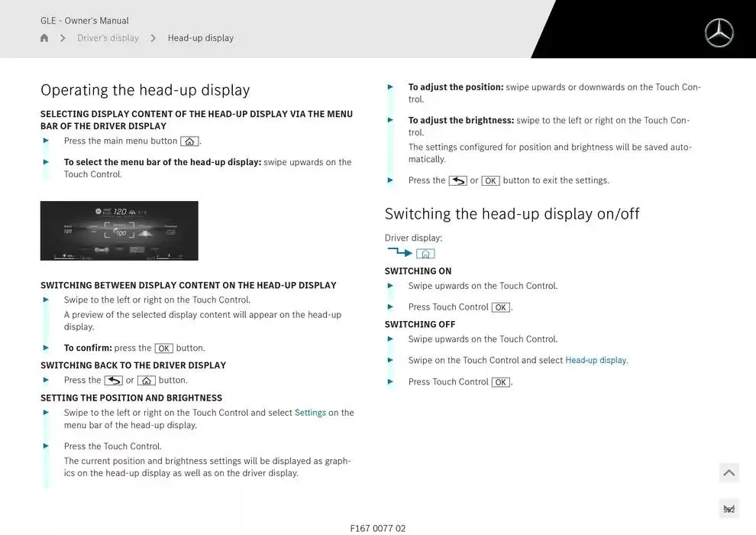Screen dimensions: 756x535
Task: Click the OK key icon in the 'exit the settings' step
Action: 490,181
